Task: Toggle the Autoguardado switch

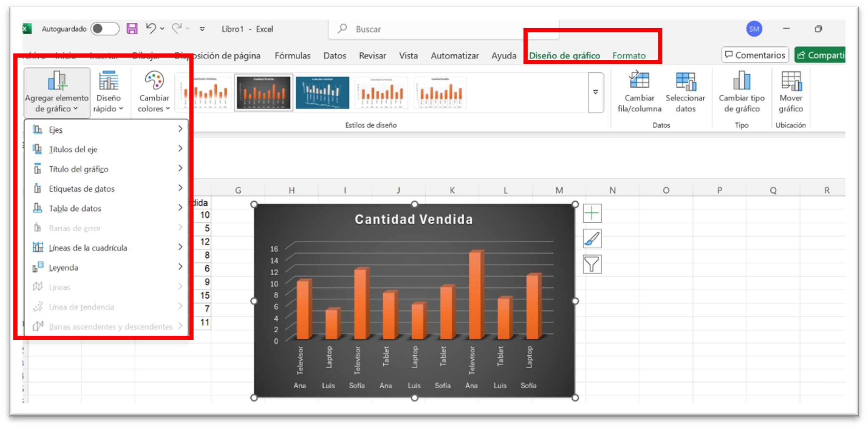Action: [x=105, y=29]
